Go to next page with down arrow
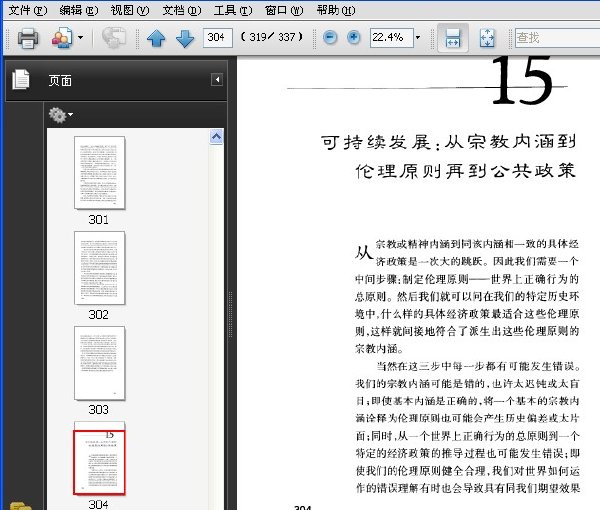 pyautogui.click(x=185, y=38)
